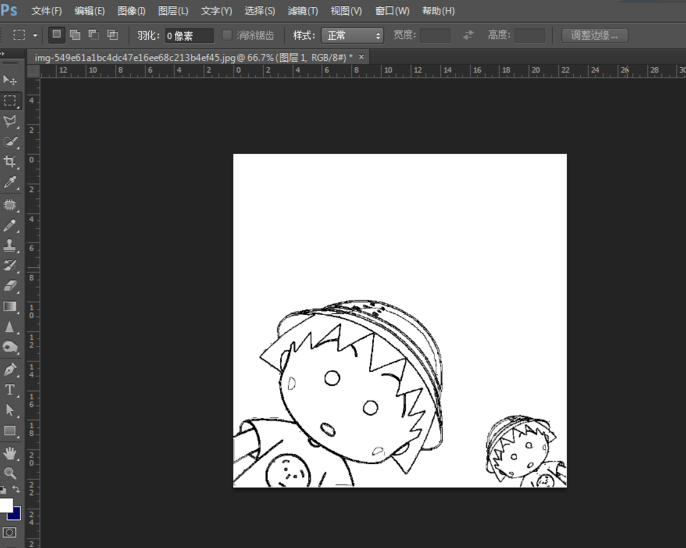
Task: Select the Rectangular Marquee tool in toolbox
Action: point(10,101)
